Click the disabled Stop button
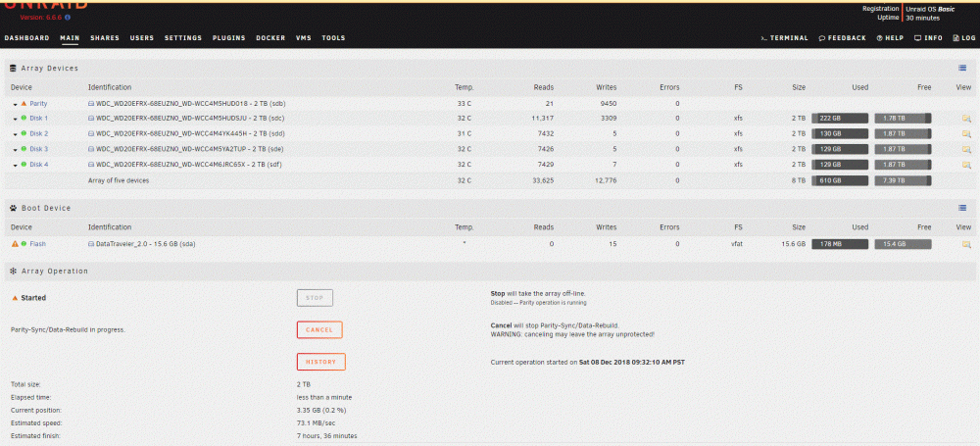Screen dimensions: 980x446 tap(315, 298)
